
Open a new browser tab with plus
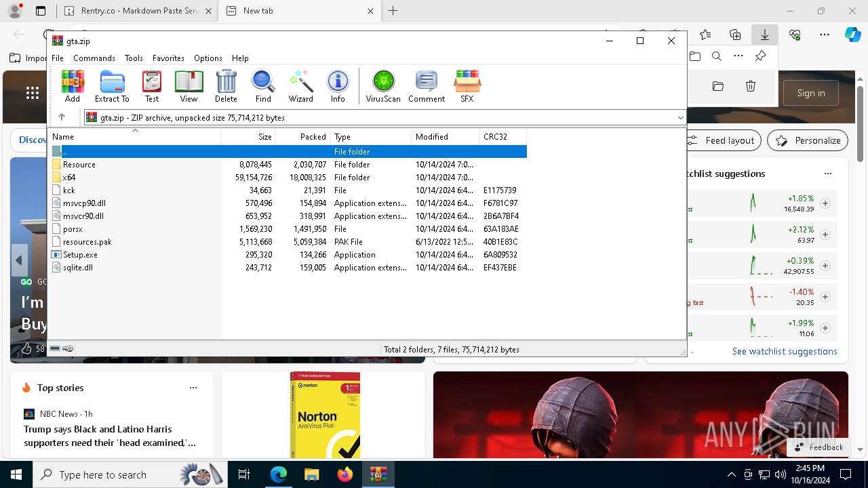click(393, 11)
